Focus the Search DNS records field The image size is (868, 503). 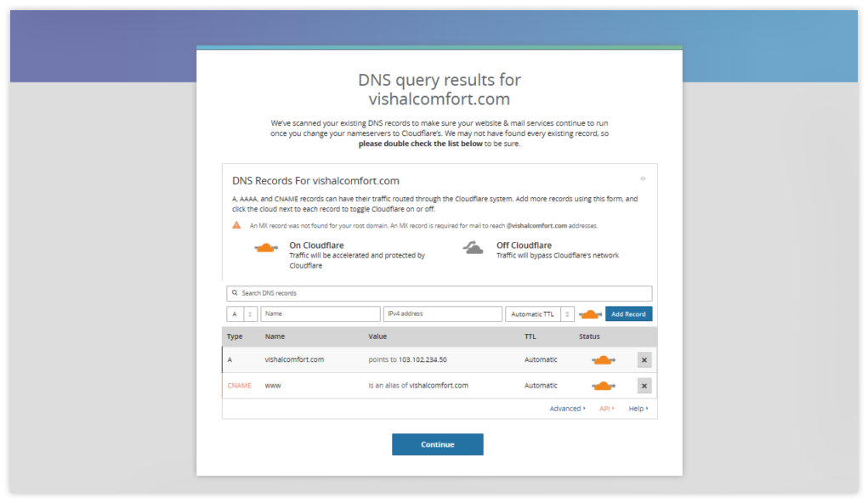tap(439, 293)
